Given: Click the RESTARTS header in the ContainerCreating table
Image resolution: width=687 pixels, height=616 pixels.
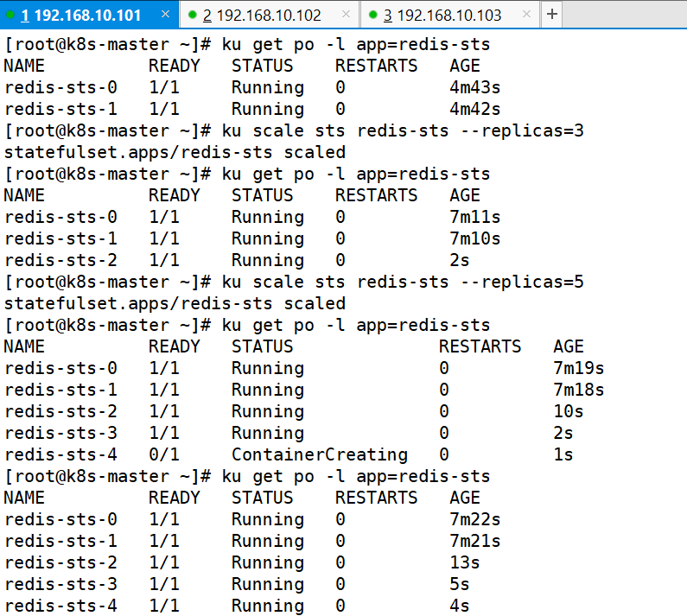Looking at the screenshot, I should [480, 346].
